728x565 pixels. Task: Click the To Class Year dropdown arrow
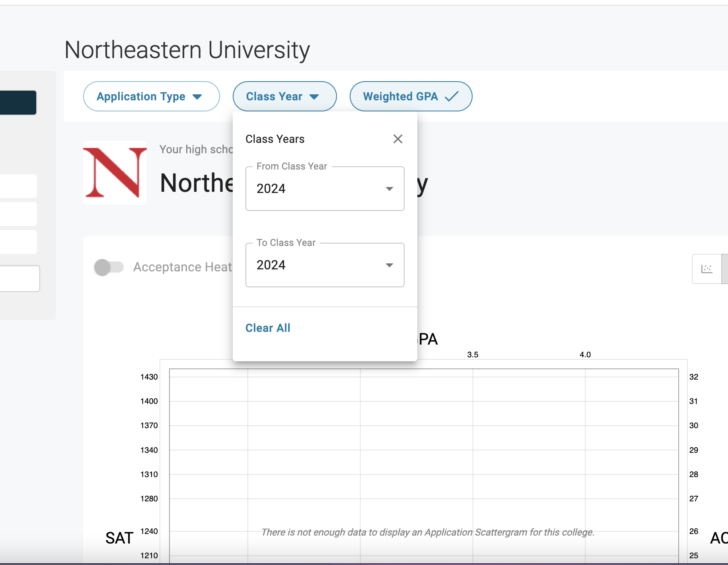point(389,265)
